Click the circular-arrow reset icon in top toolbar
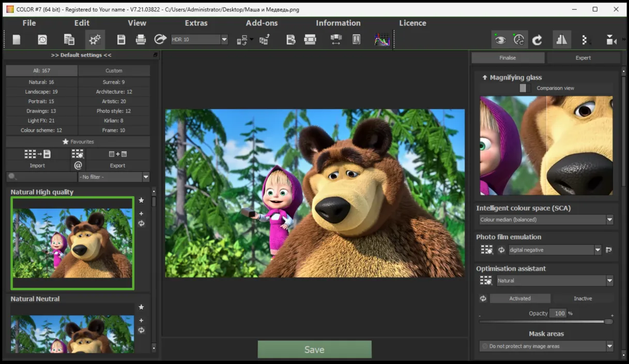The image size is (629, 364). pos(538,40)
